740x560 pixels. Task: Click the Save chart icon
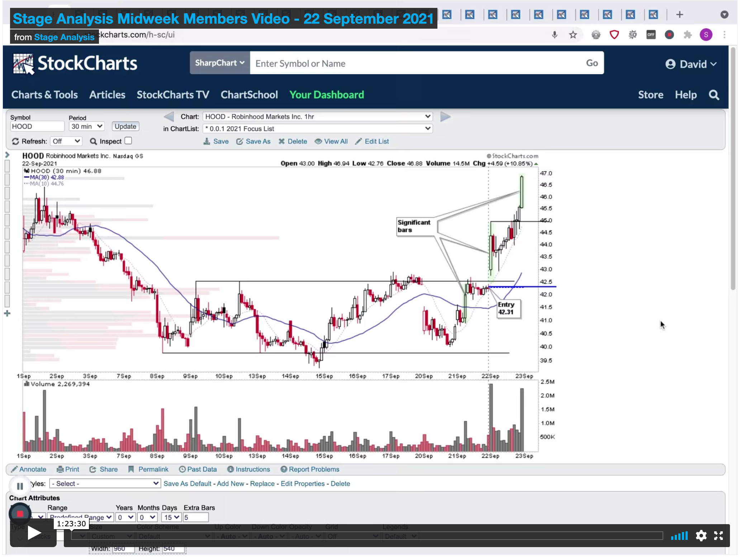[x=207, y=142]
